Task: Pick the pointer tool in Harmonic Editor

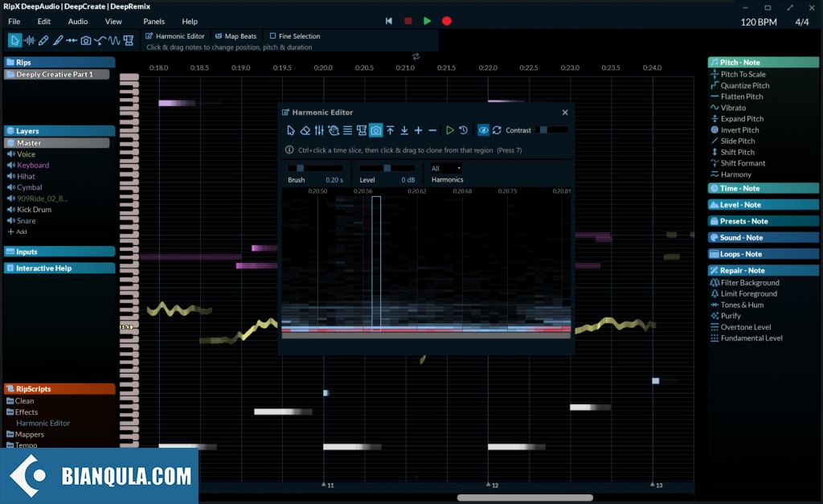Action: (291, 130)
